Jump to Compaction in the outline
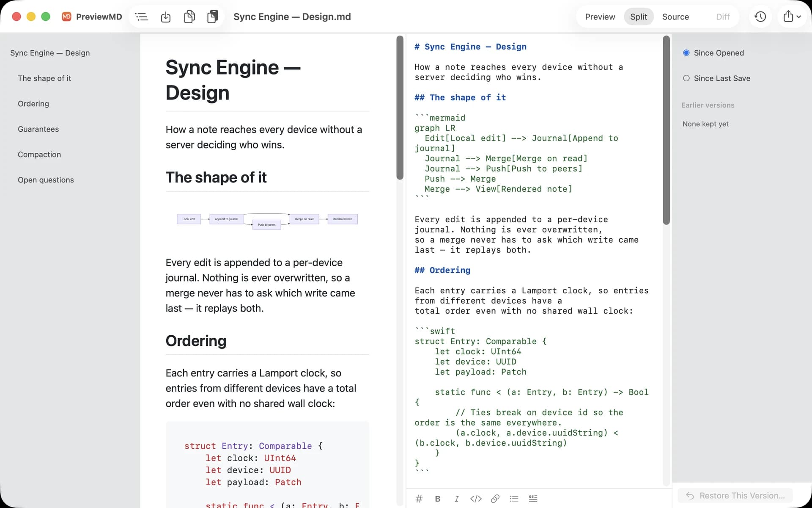The height and width of the screenshot is (508, 812). pos(39,155)
